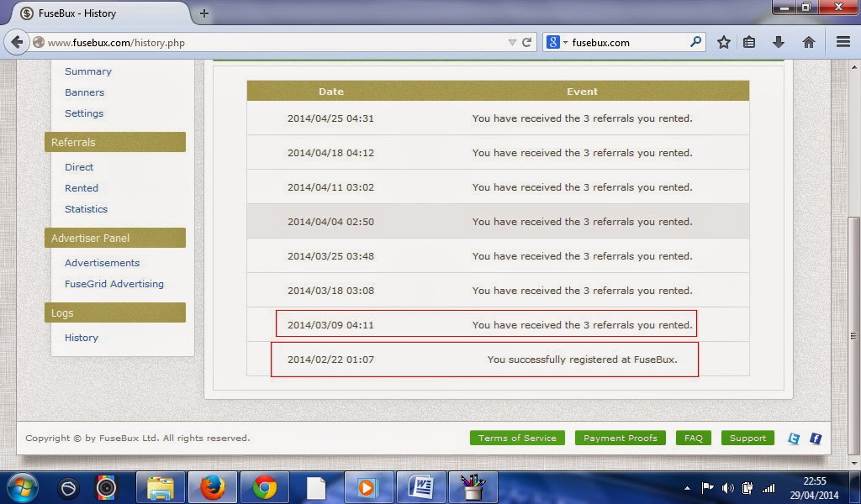
Task: Select the 2014/03/09 04:11 date cell
Action: (x=330, y=325)
